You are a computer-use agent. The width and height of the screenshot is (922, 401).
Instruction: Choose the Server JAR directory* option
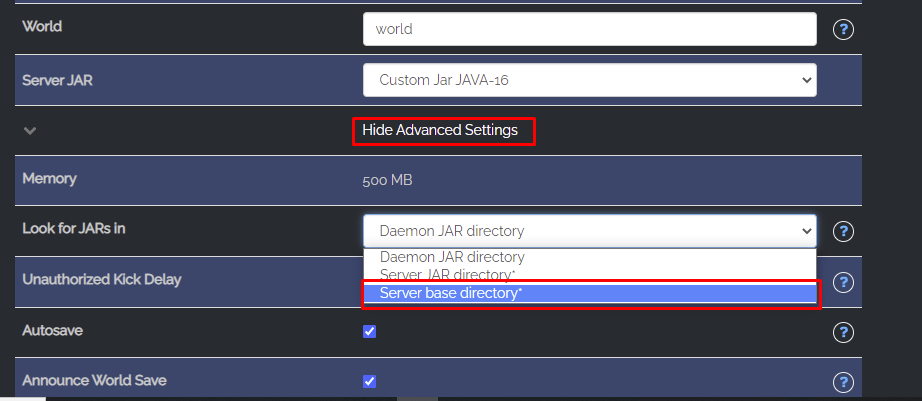pos(448,274)
